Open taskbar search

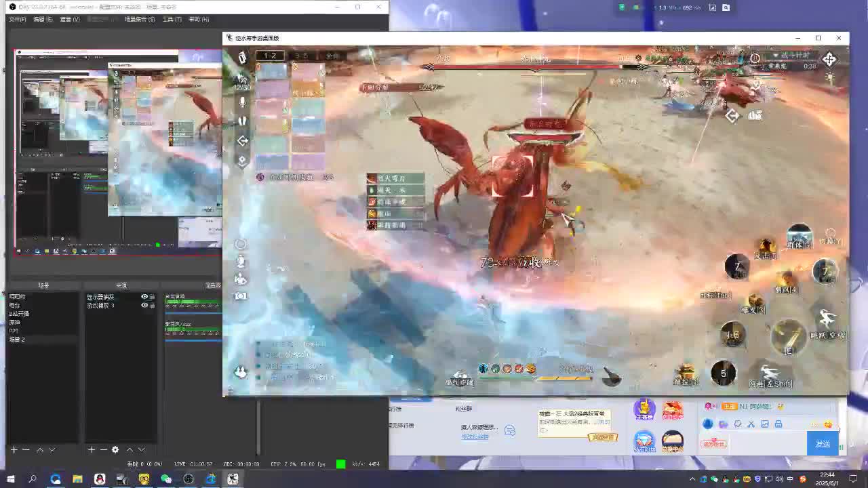pos(33,479)
